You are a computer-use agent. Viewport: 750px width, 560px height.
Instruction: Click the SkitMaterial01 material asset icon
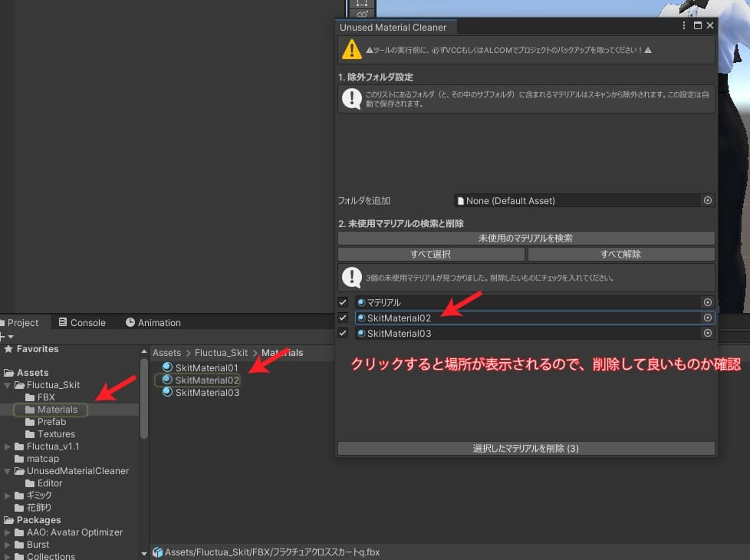click(x=167, y=368)
